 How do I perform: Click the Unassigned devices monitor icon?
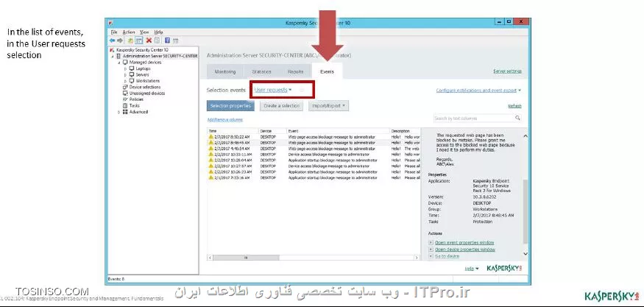tap(125, 93)
